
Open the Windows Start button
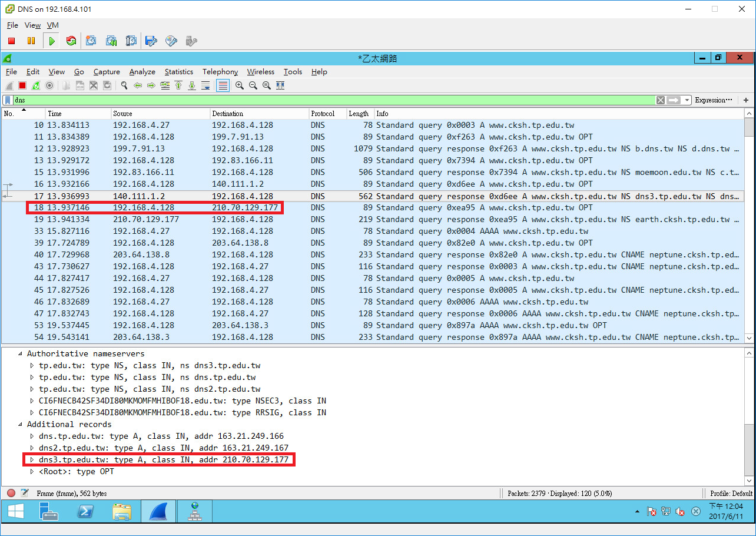(x=15, y=512)
